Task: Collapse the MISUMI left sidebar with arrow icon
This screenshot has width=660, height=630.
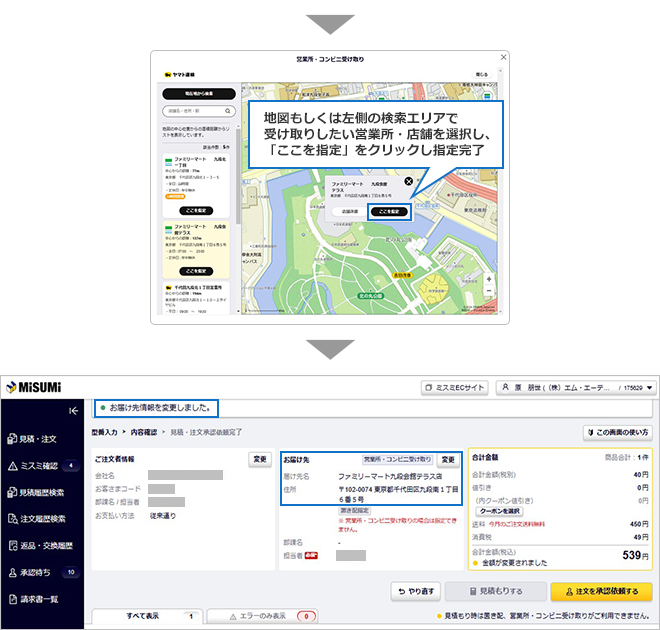Action: click(73, 411)
